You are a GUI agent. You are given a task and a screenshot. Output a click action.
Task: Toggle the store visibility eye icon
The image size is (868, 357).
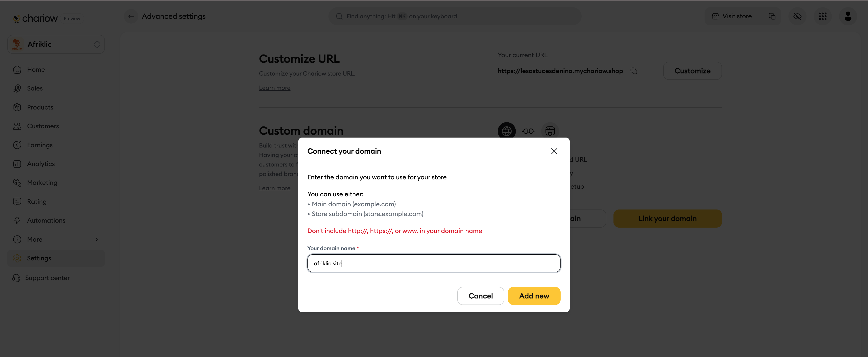[797, 16]
